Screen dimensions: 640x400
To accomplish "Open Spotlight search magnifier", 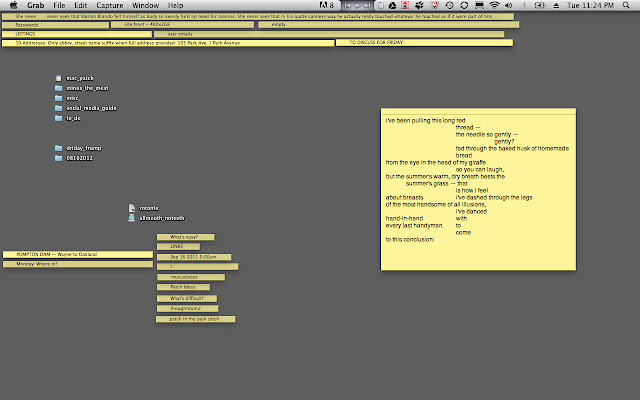I will pos(625,6).
